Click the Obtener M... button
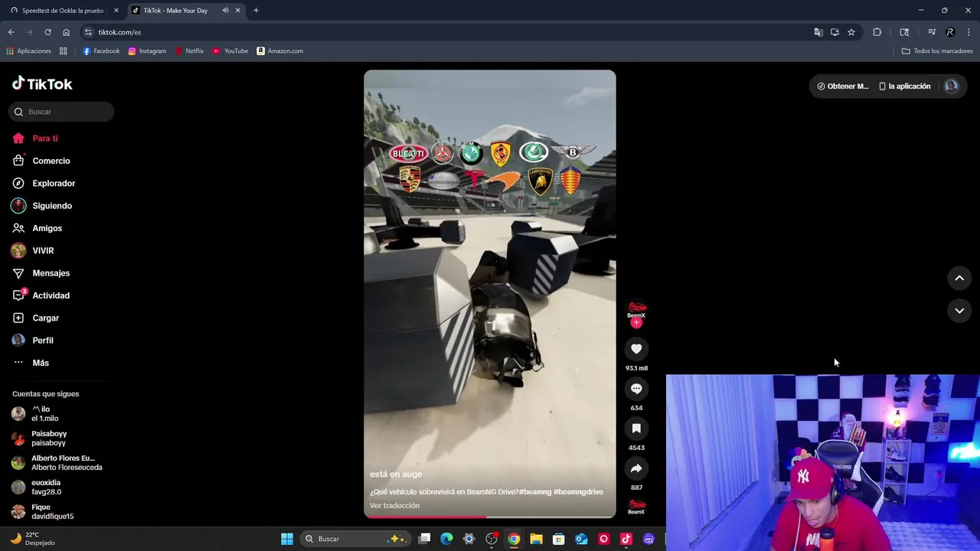 click(842, 86)
